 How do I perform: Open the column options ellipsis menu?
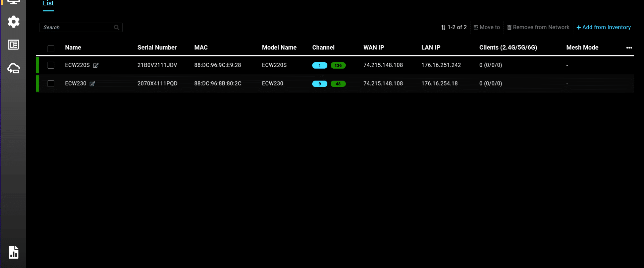pos(629,48)
